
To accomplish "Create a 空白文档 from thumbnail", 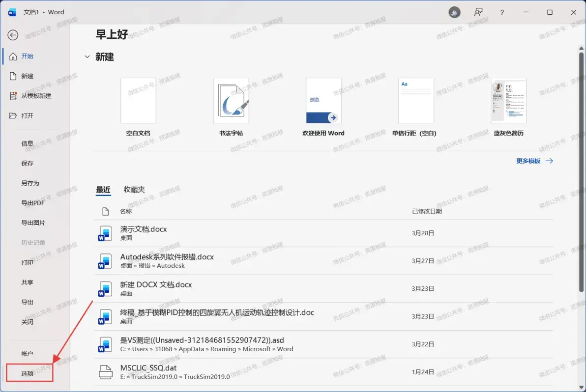I will coord(138,100).
